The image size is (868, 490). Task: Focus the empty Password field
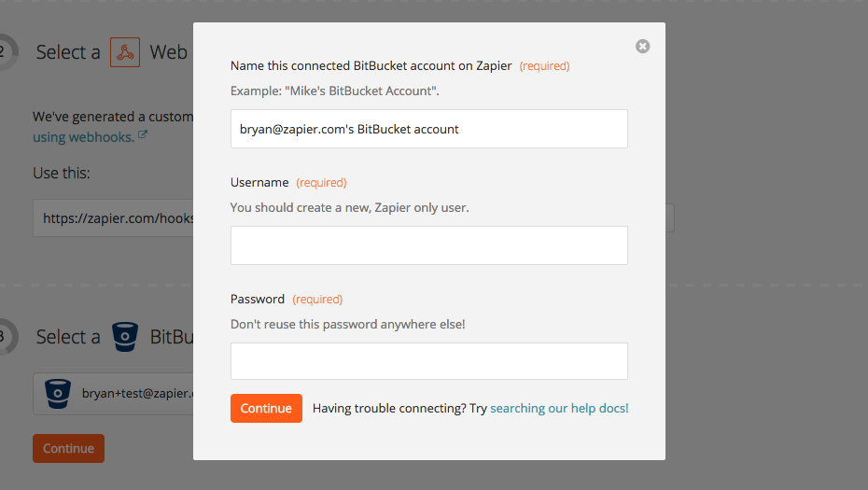(x=429, y=361)
